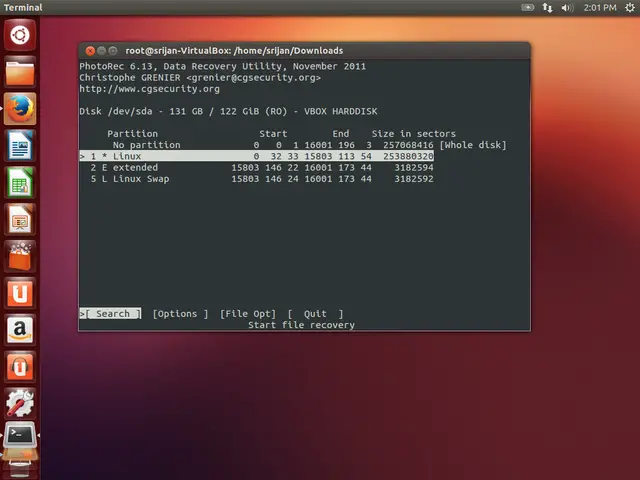Open Ubuntu Dash home launcher icon
Viewport: 640px width, 480px height.
click(x=20, y=35)
